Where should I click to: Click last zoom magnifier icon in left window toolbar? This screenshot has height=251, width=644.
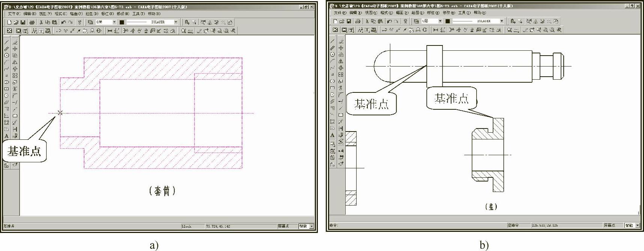click(x=233, y=31)
